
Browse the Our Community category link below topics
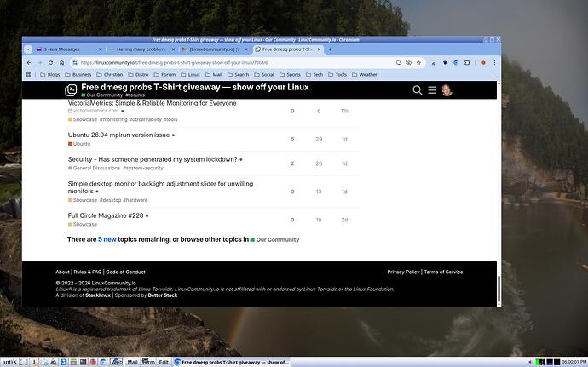[275, 240]
